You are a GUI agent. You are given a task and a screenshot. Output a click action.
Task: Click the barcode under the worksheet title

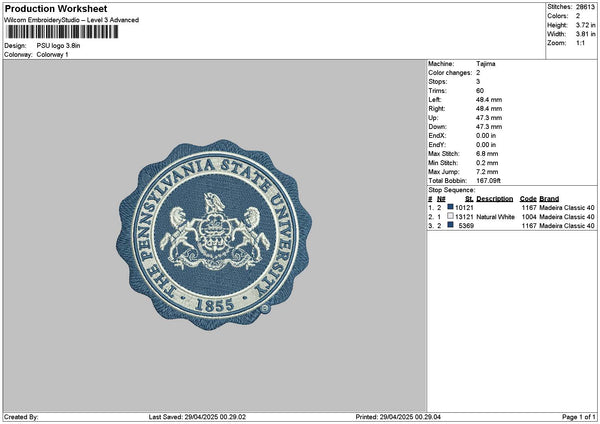62,32
